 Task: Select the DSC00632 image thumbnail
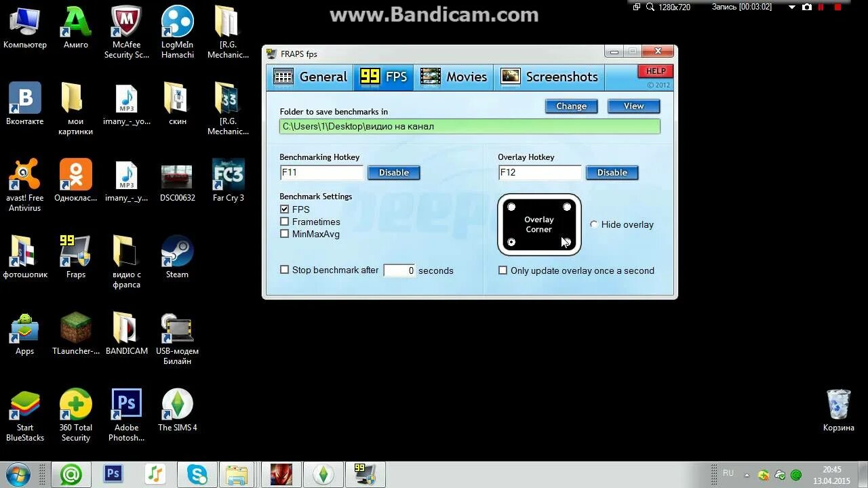[178, 180]
